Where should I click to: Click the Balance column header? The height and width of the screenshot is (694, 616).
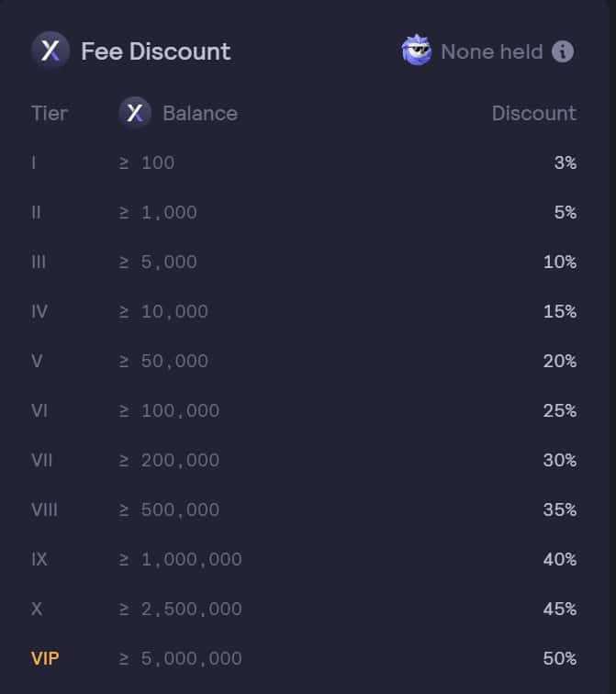199,113
